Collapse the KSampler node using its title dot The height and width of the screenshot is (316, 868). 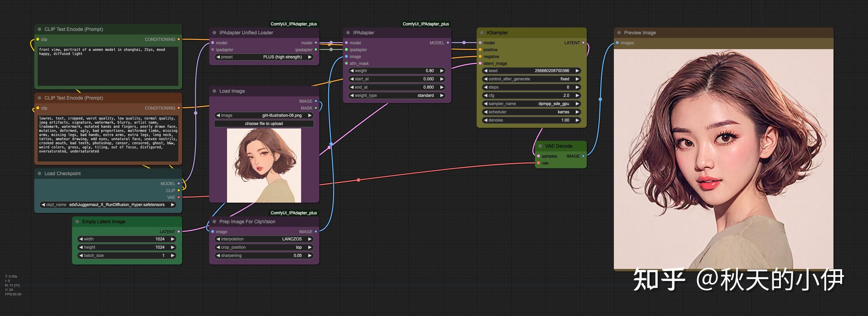tap(482, 33)
